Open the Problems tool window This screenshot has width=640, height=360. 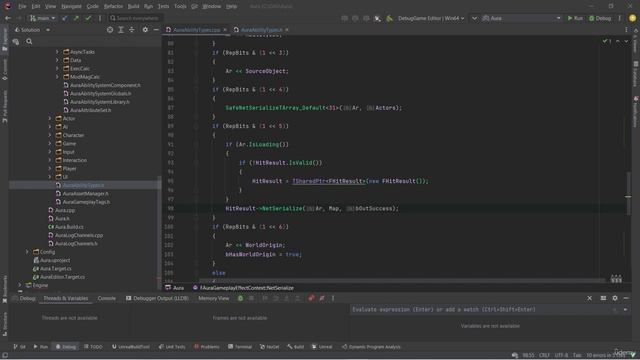[x=207, y=347]
